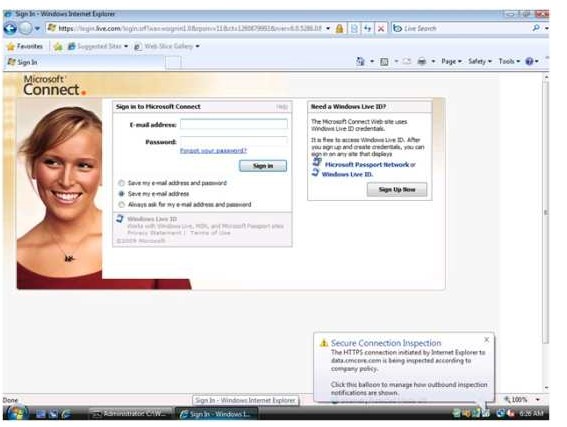Click the Microsoft Passport Network icon
Screen dimensions: 567x427
tap(317, 162)
